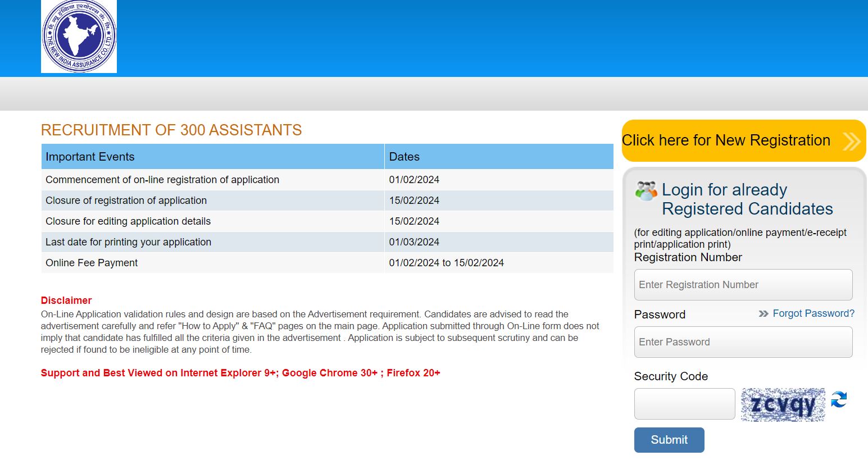Screen dimensions: 868x460
Task: Click the users icon beside the Login heading
Action: tap(646, 192)
